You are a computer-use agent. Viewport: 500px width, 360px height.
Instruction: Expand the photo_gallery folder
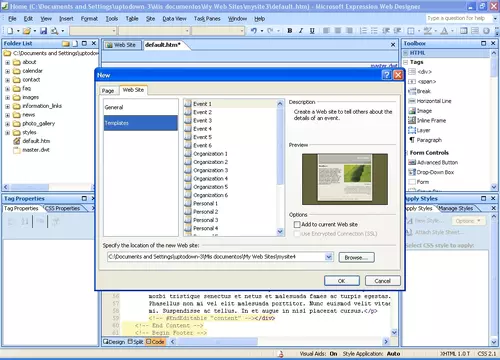[x=7, y=124]
